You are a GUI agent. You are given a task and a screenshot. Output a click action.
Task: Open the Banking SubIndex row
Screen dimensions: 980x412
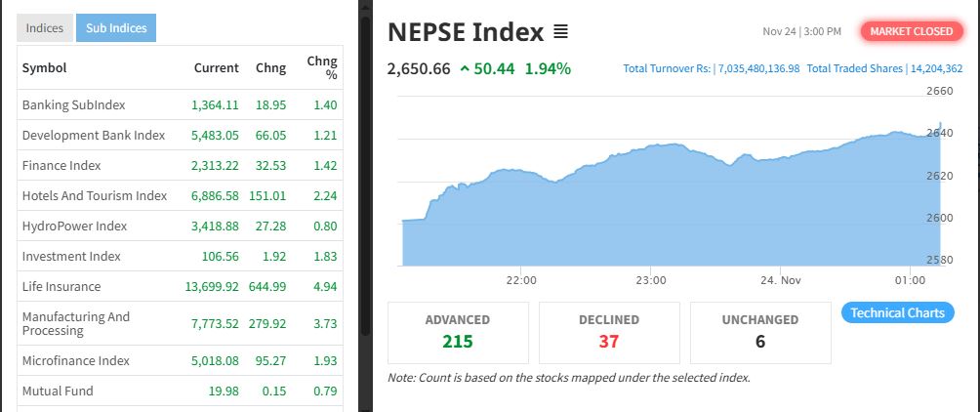pyautogui.click(x=74, y=104)
